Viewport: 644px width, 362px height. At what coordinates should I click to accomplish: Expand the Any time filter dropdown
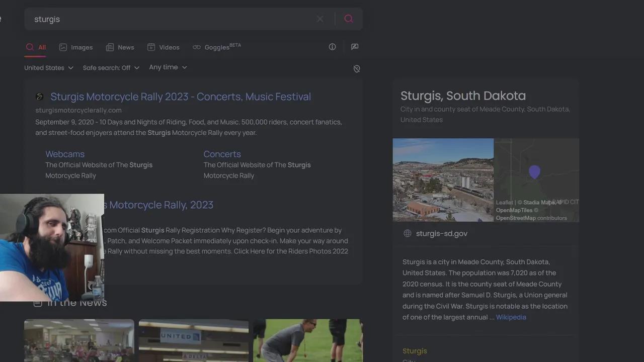point(168,67)
